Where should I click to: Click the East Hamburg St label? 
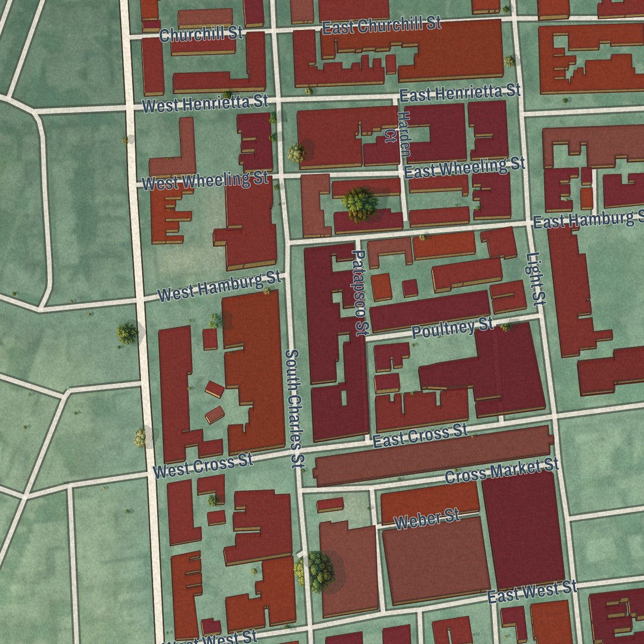(x=589, y=219)
